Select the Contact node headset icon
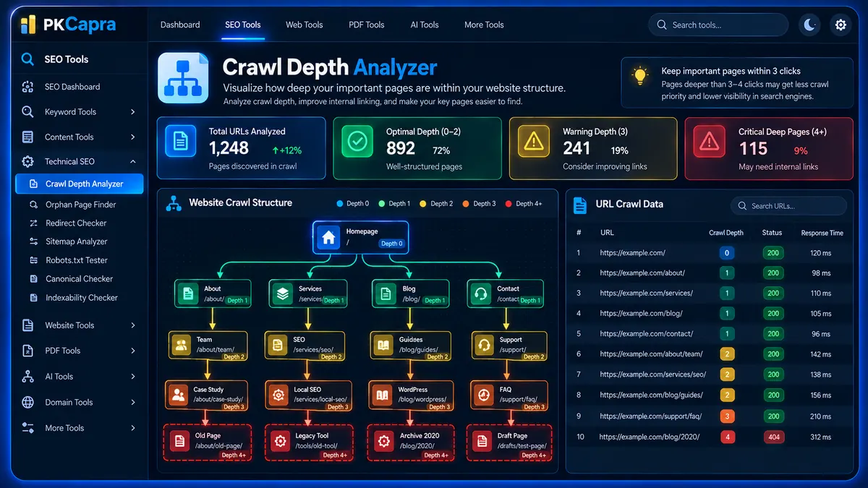Image resolution: width=868 pixels, height=488 pixels. (x=480, y=294)
